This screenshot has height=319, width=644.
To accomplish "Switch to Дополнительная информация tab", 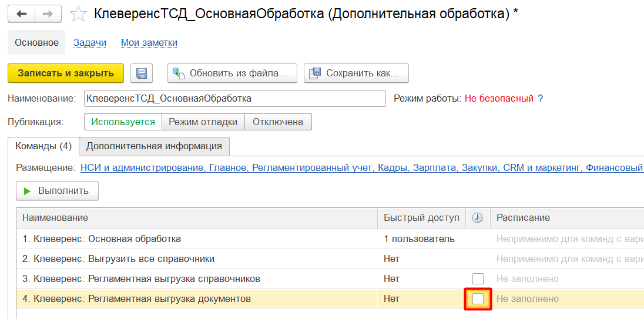I will [x=154, y=146].
